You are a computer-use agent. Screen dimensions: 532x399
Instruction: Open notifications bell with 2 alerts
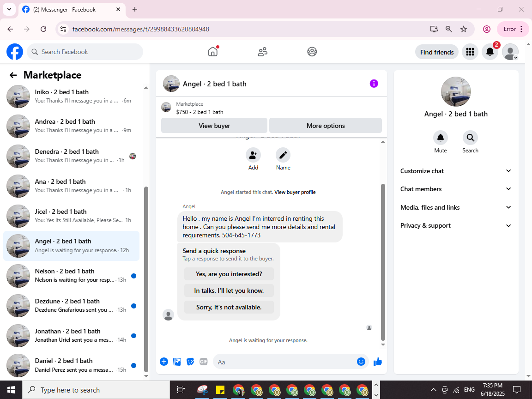[490, 52]
